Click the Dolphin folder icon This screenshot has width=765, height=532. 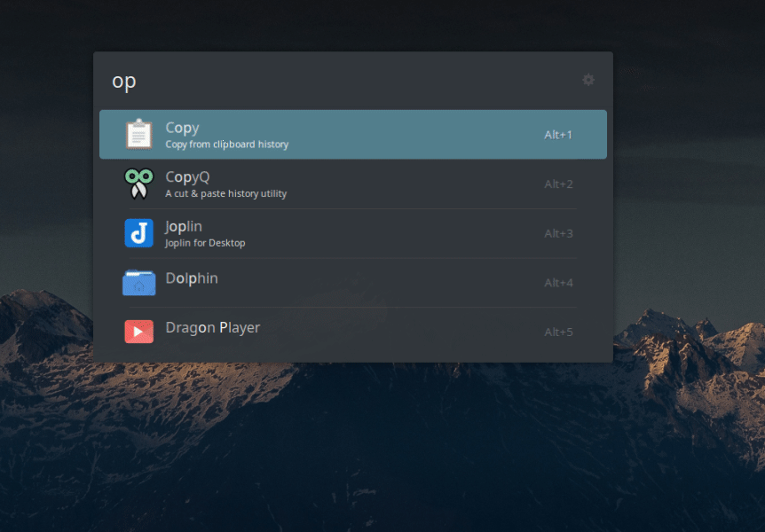pyautogui.click(x=139, y=282)
